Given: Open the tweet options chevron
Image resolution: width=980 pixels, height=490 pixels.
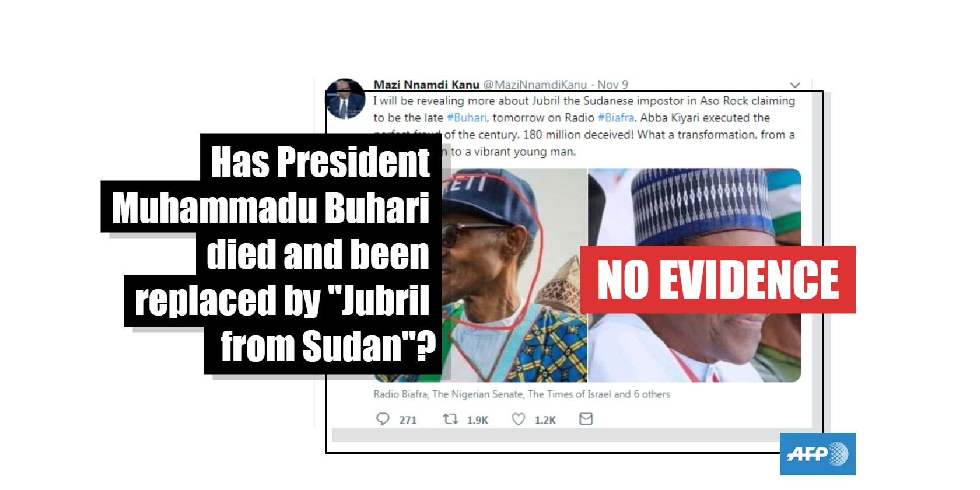Looking at the screenshot, I should (x=795, y=85).
